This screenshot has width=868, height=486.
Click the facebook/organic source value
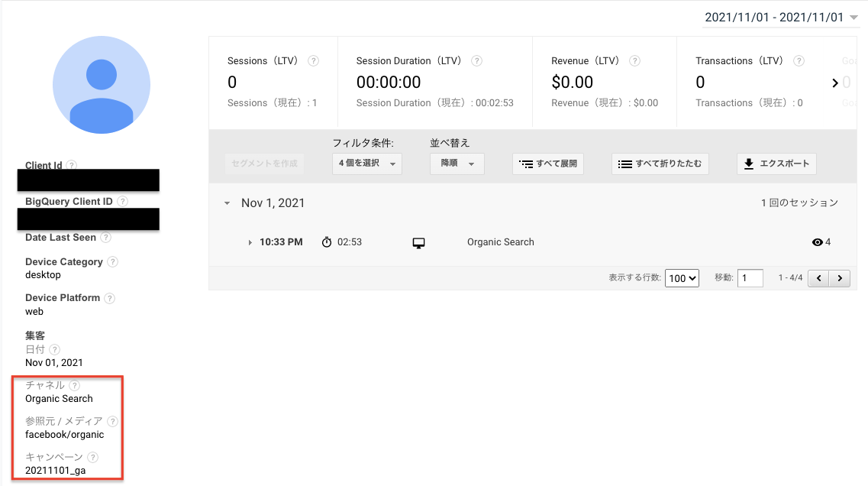[x=65, y=435]
